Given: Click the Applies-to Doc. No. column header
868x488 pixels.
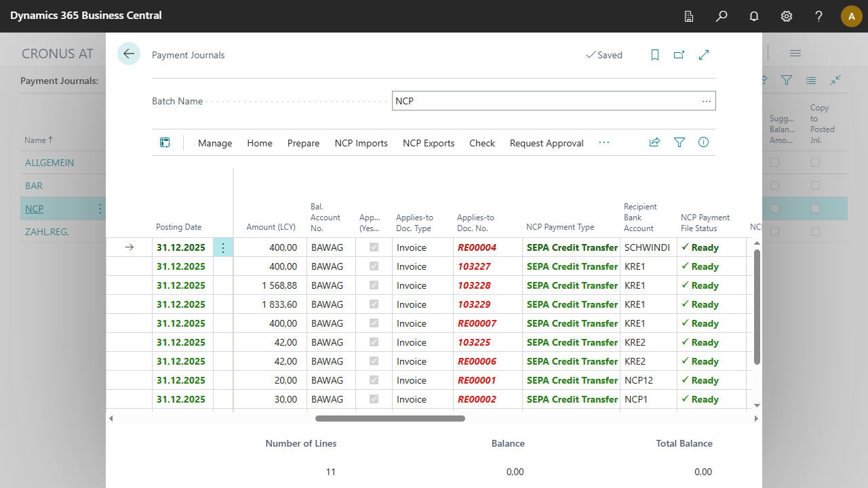Looking at the screenshot, I should (x=475, y=223).
